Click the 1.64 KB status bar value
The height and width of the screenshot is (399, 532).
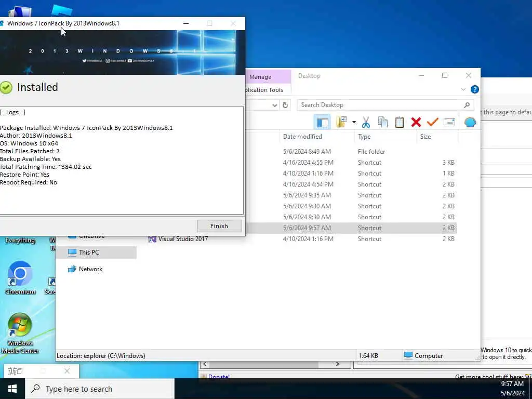pos(368,355)
